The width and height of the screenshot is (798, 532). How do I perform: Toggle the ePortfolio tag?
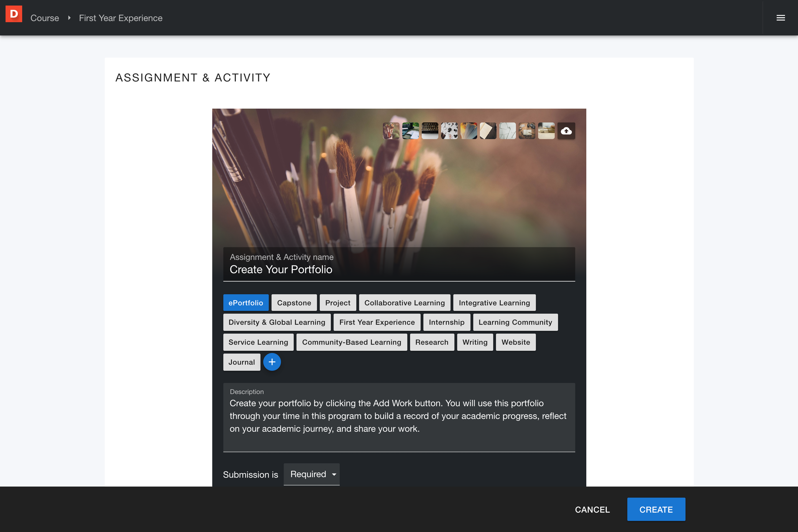coord(246,303)
